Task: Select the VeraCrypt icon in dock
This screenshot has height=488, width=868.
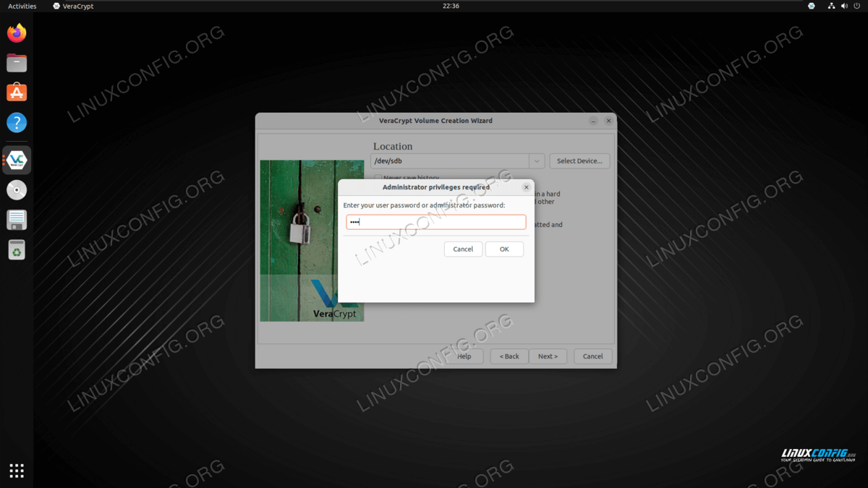Action: [17, 160]
